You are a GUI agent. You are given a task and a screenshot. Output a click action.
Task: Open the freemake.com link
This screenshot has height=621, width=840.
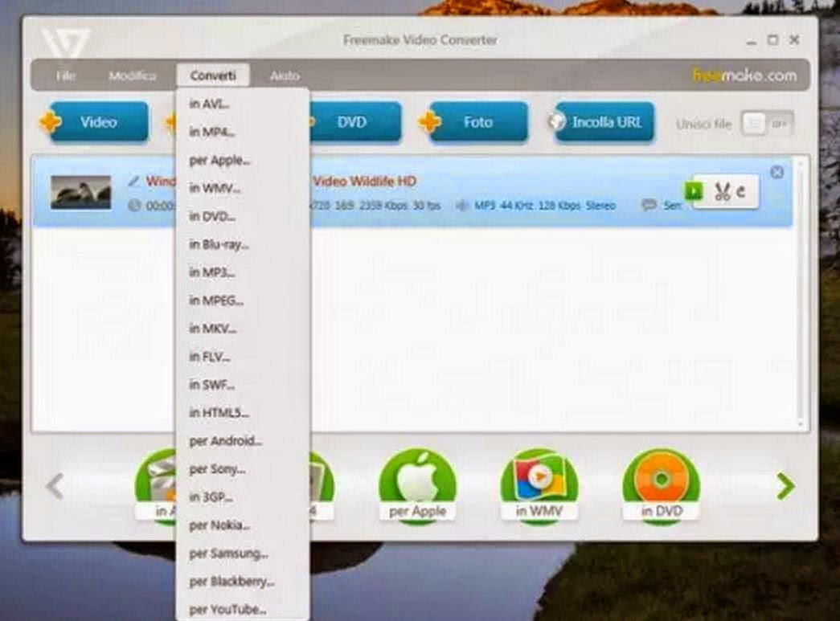(744, 75)
